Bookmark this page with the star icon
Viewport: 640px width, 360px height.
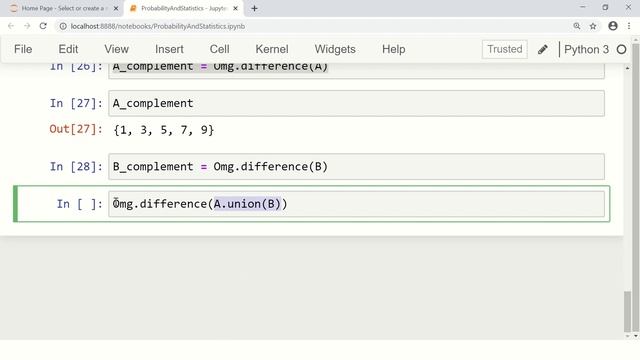[593, 26]
